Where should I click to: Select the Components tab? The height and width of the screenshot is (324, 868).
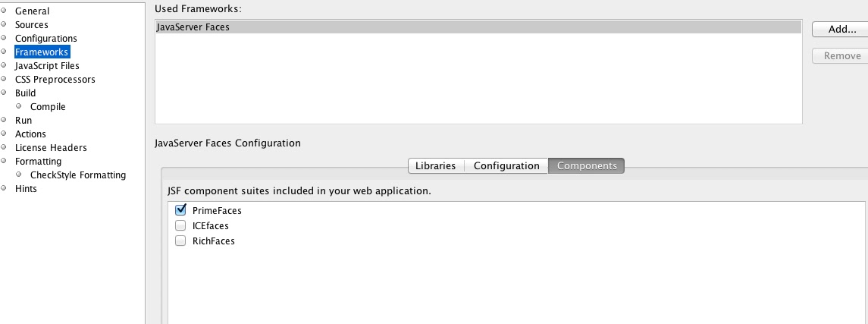587,165
